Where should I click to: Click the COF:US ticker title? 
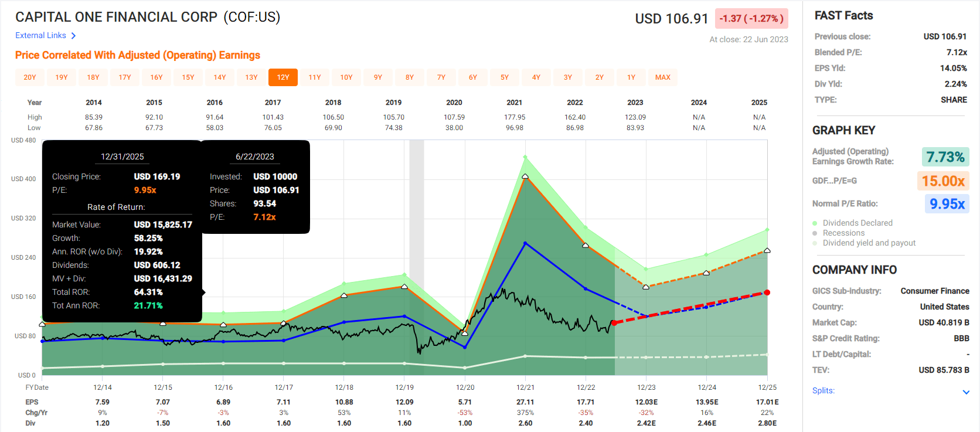[252, 17]
